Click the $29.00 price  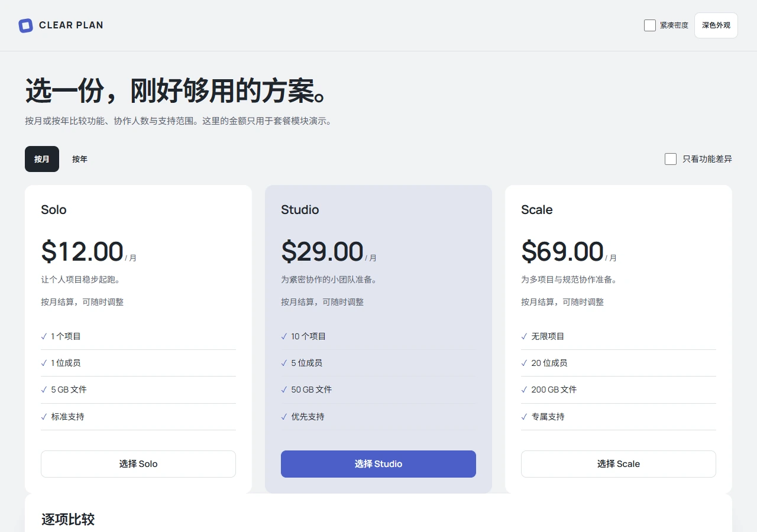(322, 251)
